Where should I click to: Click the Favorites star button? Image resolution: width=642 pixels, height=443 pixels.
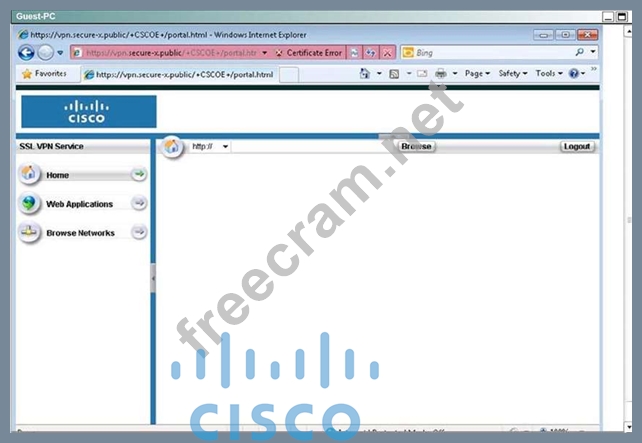click(44, 73)
